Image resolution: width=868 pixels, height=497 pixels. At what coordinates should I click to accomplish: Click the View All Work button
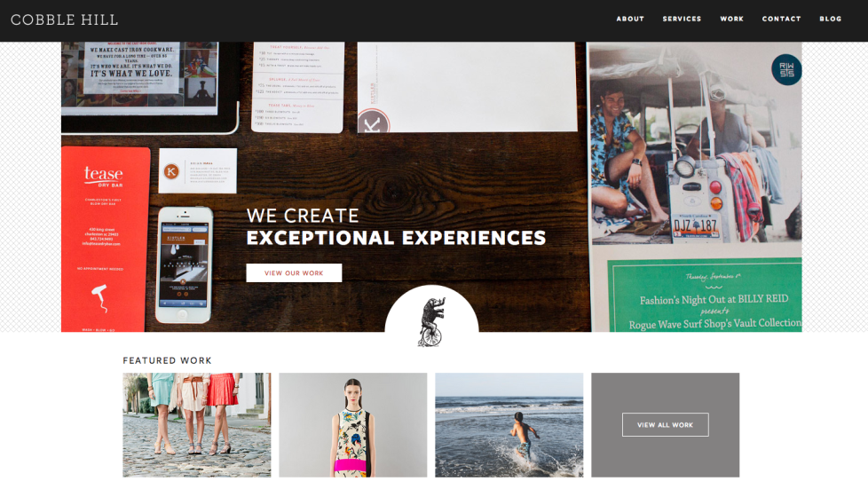[x=665, y=424]
